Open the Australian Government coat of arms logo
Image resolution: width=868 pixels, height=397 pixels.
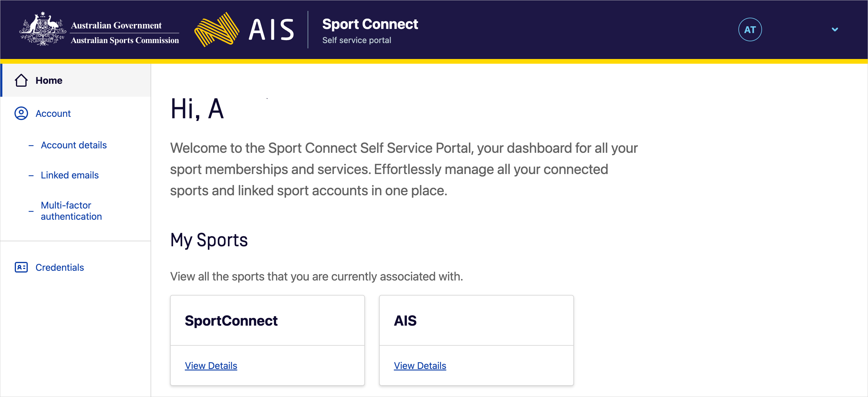43,29
